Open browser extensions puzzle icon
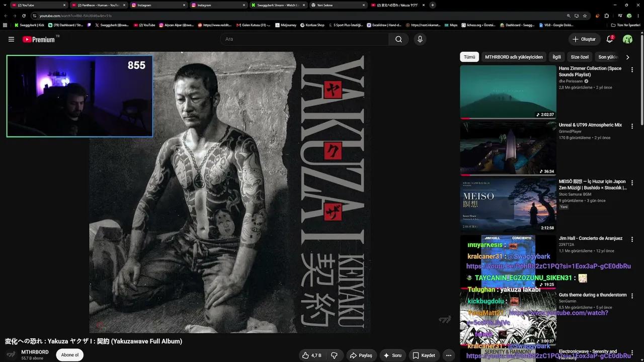Screen dimensions: 644x362 [x=606, y=16]
